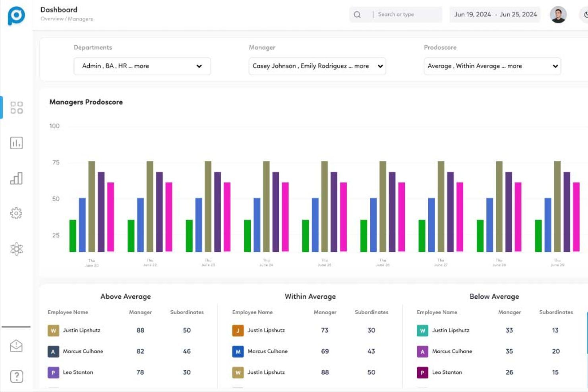Click the Overview breadcrumb link
Image resolution: width=588 pixels, height=392 pixels.
coord(52,19)
